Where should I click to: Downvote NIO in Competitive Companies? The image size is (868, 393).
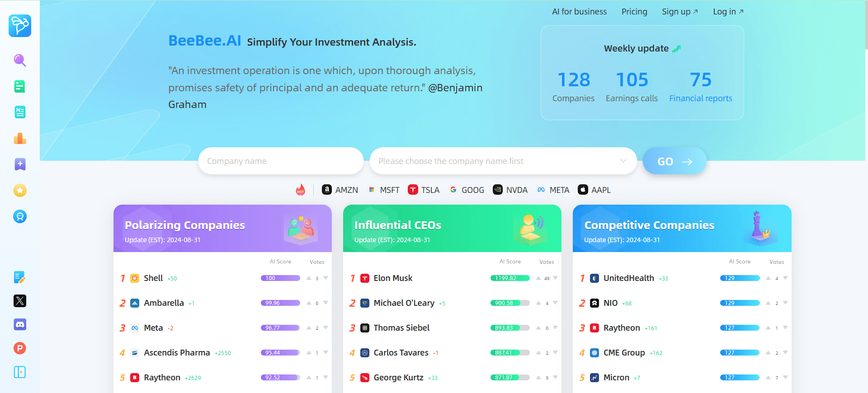click(785, 303)
